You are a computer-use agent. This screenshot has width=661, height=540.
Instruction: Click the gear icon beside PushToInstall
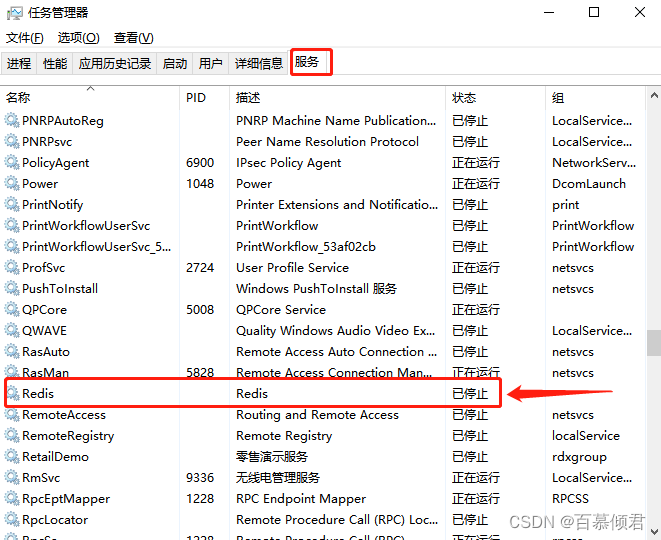(12, 289)
